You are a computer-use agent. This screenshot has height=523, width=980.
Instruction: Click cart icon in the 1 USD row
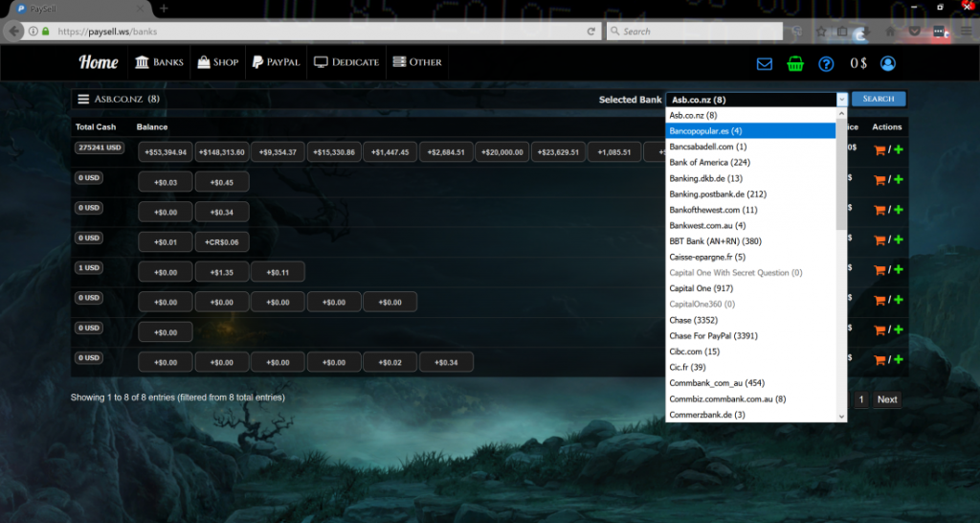880,270
